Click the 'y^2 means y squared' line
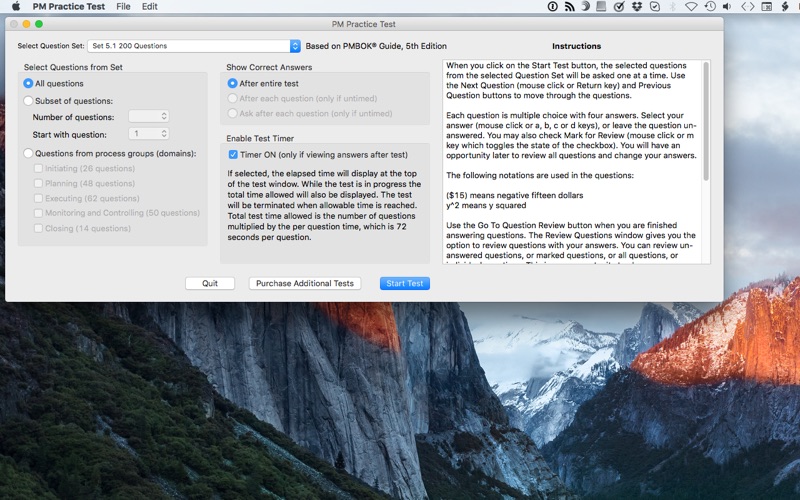Screen dimensions: 800x500 486,205
